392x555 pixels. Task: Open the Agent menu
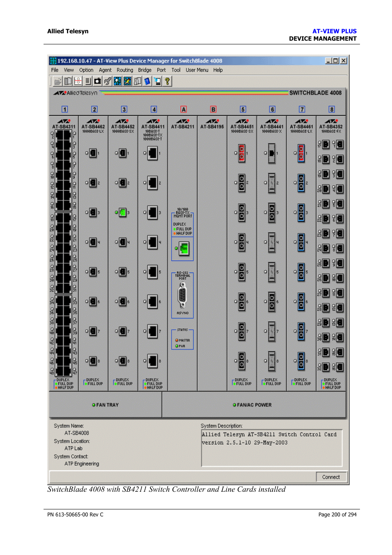click(105, 70)
